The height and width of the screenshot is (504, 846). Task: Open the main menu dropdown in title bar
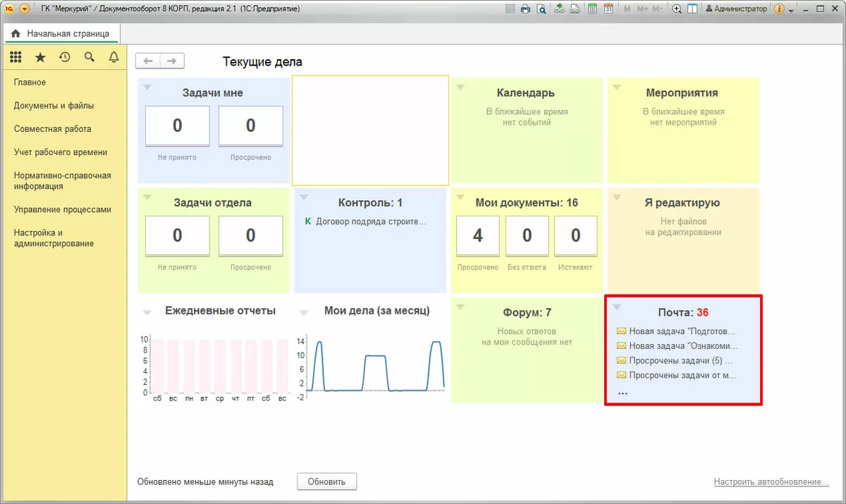pos(25,9)
